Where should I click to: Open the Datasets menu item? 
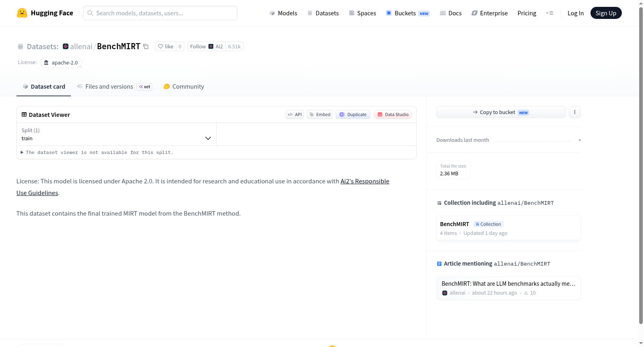[323, 13]
